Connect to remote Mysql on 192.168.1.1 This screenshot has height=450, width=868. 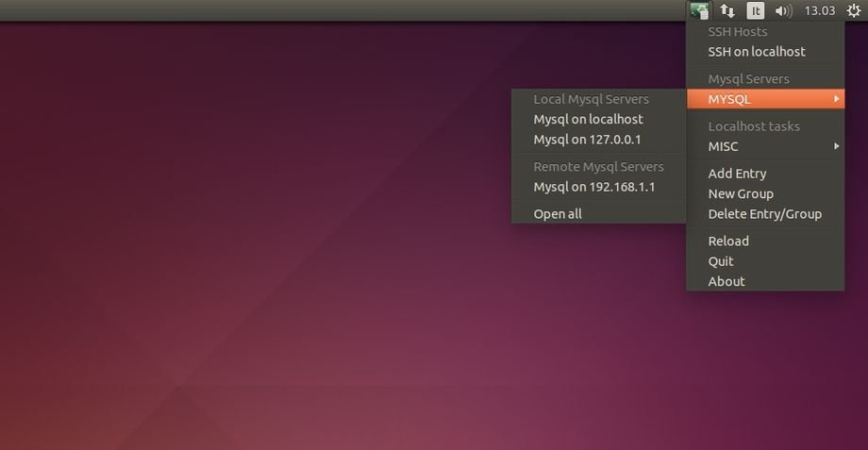pyautogui.click(x=594, y=187)
